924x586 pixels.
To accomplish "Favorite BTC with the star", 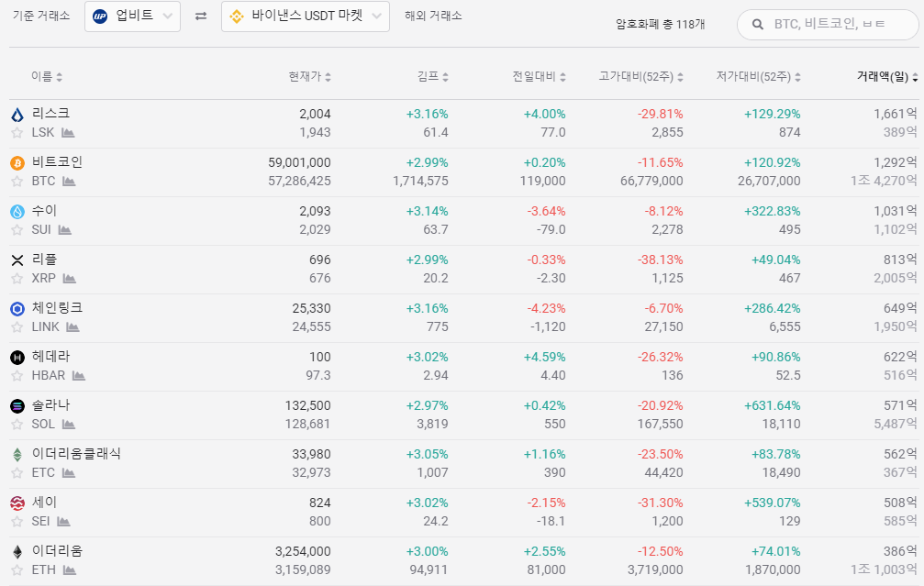I will [x=17, y=181].
